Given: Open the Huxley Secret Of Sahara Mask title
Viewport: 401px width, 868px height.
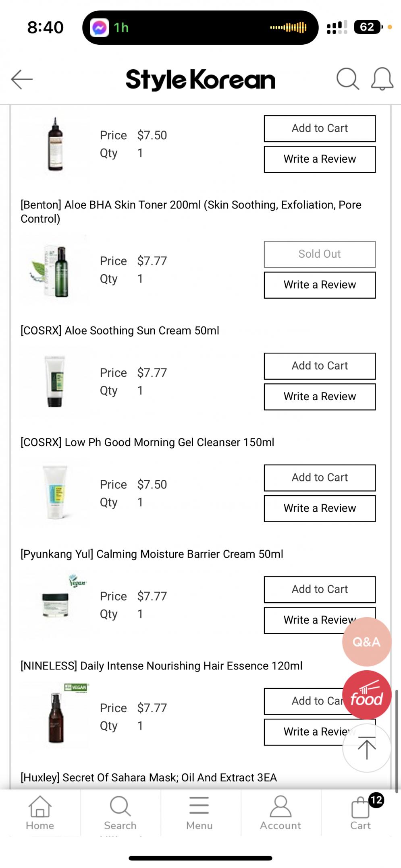Looking at the screenshot, I should click(149, 777).
